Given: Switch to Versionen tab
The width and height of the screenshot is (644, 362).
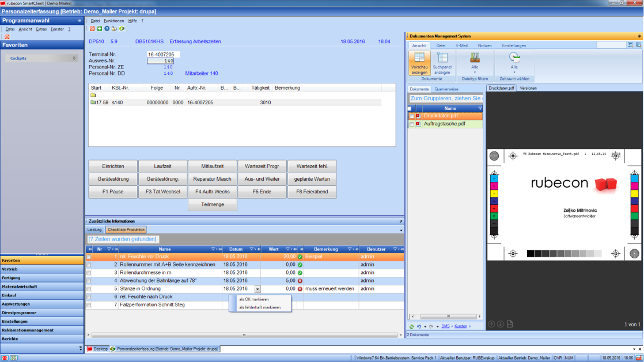Looking at the screenshot, I should point(528,88).
